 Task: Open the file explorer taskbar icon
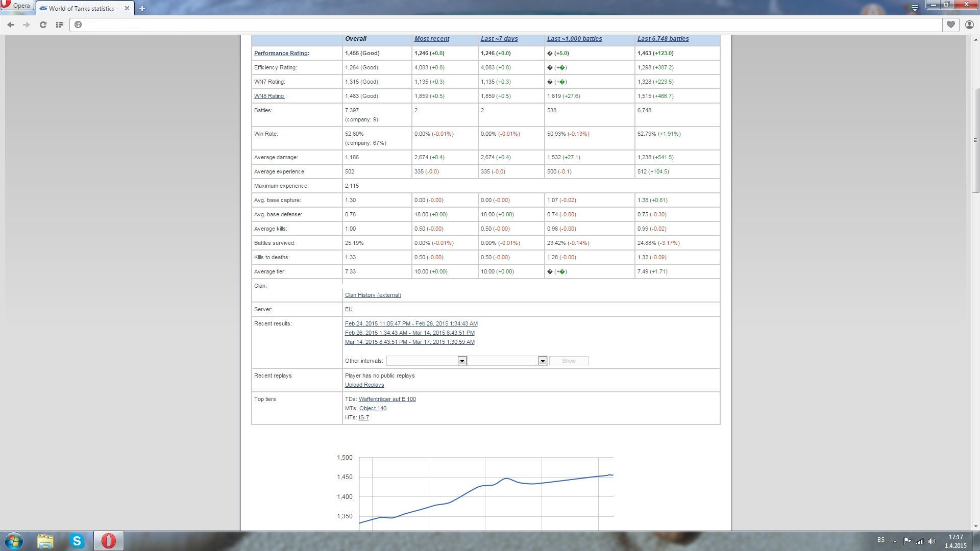pyautogui.click(x=45, y=541)
